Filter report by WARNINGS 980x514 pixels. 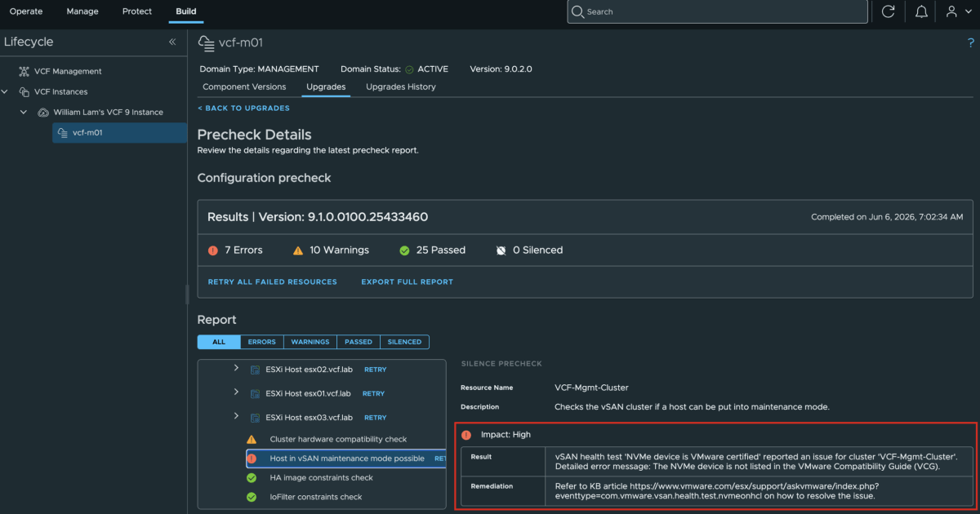pos(310,342)
